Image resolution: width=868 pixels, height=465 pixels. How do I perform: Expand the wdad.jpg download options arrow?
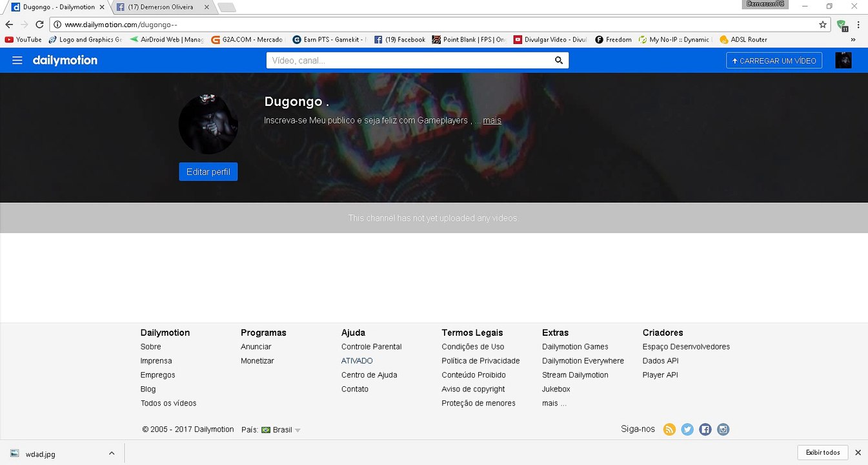(x=111, y=453)
